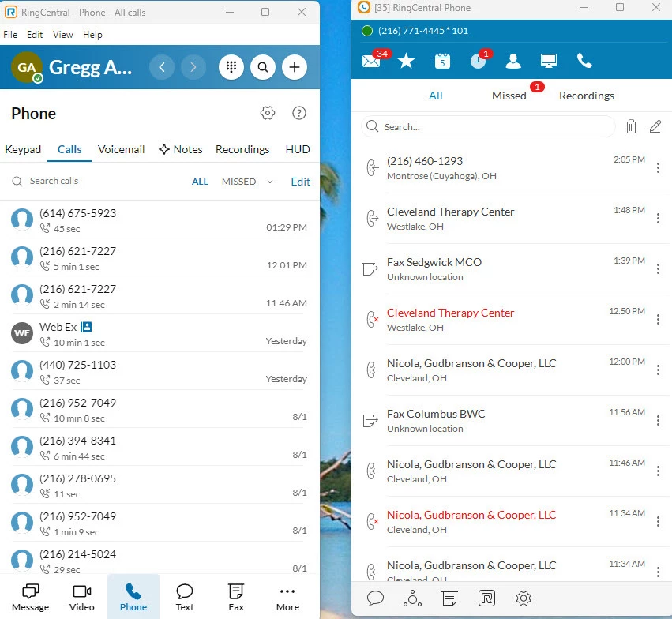Open Video in bottom navigation

click(x=82, y=597)
